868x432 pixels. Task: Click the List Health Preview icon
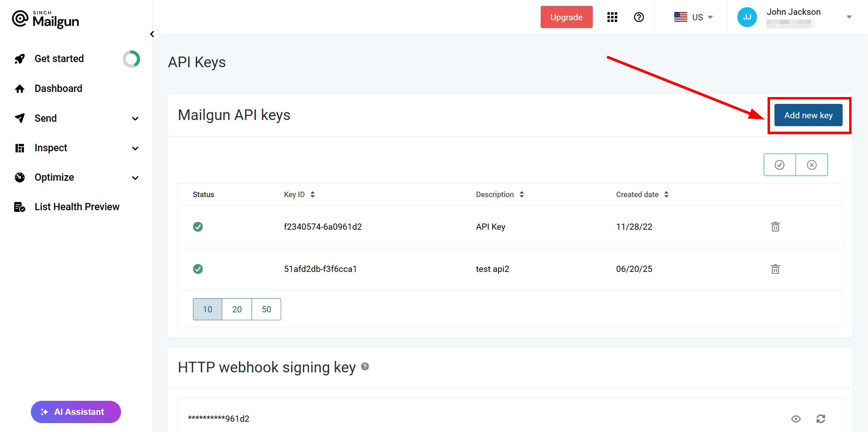pyautogui.click(x=20, y=207)
